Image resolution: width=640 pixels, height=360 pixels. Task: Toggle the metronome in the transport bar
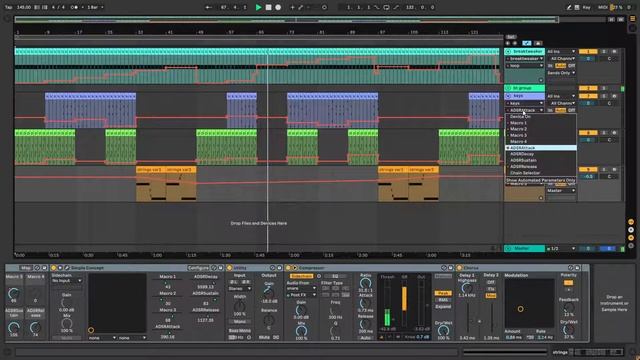[74, 7]
